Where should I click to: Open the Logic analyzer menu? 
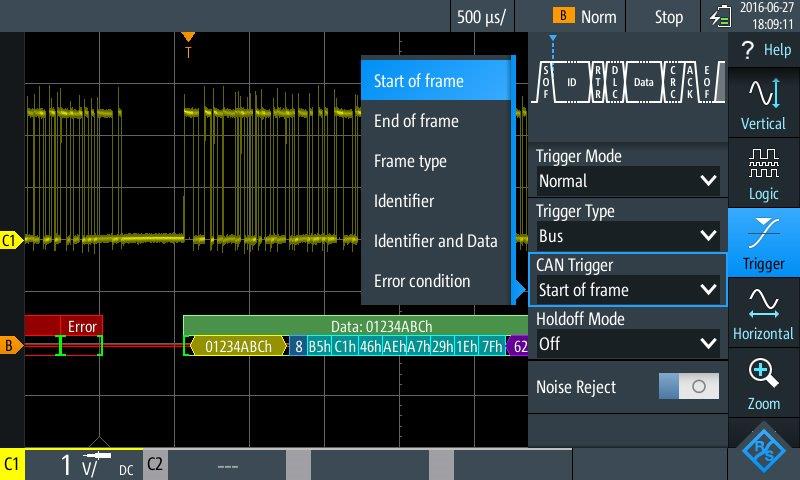763,173
